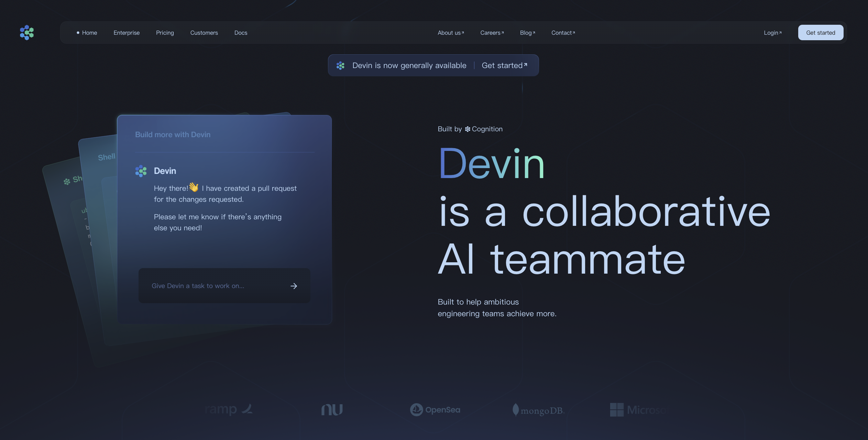Viewport: 868px width, 440px height.
Task: Click the announcement banner Devin icon
Action: pos(340,65)
